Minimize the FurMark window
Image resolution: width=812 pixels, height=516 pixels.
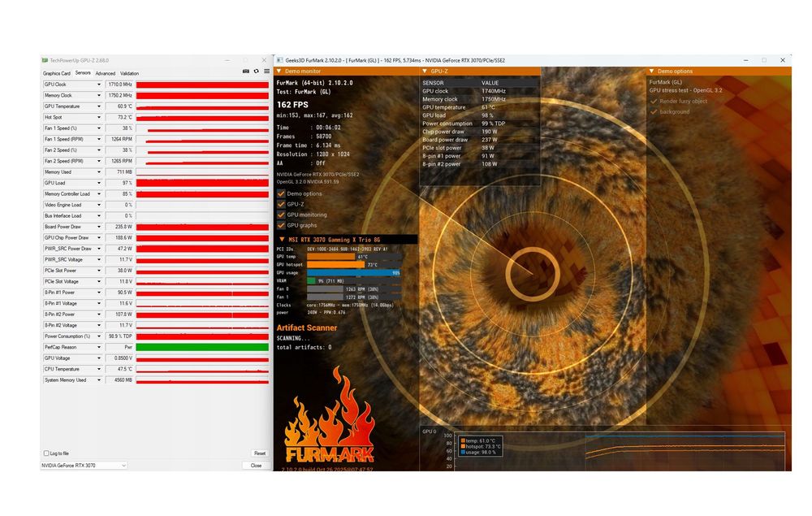[x=745, y=61]
